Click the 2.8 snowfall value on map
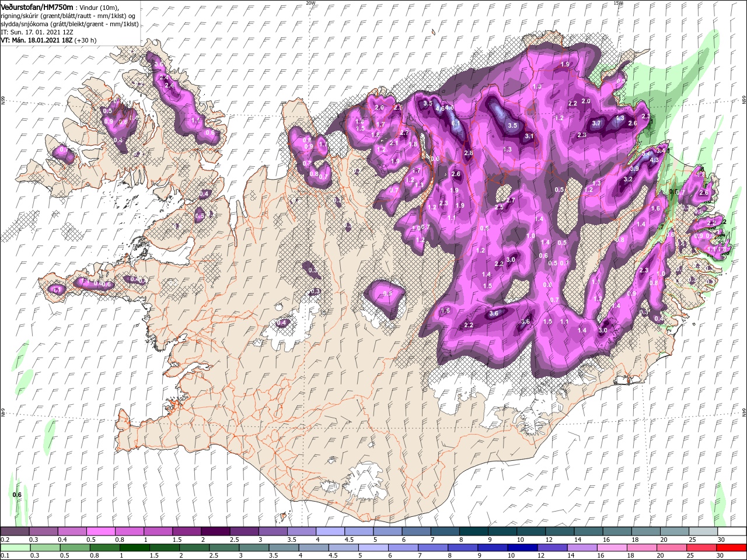The image size is (747, 560). point(468,153)
